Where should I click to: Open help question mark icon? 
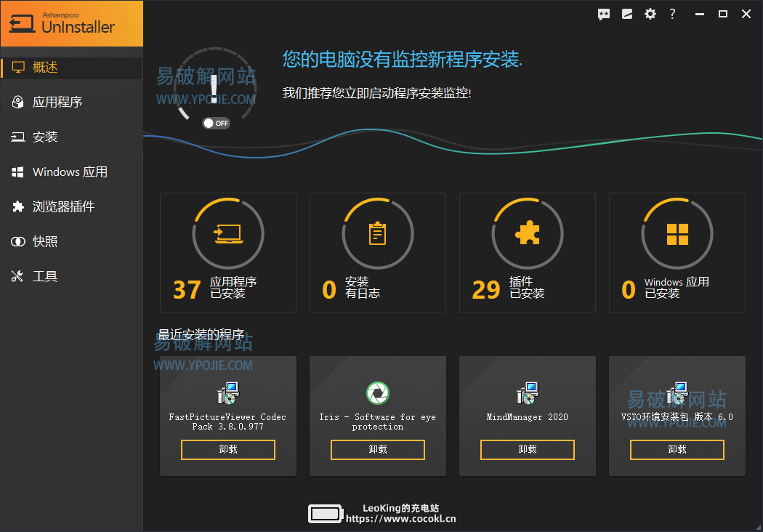point(672,14)
